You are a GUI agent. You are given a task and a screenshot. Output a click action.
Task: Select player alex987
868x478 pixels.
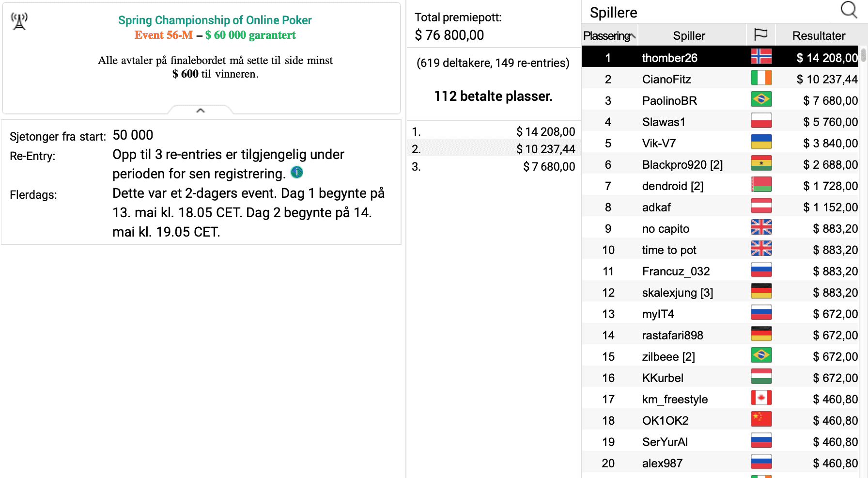click(662, 463)
